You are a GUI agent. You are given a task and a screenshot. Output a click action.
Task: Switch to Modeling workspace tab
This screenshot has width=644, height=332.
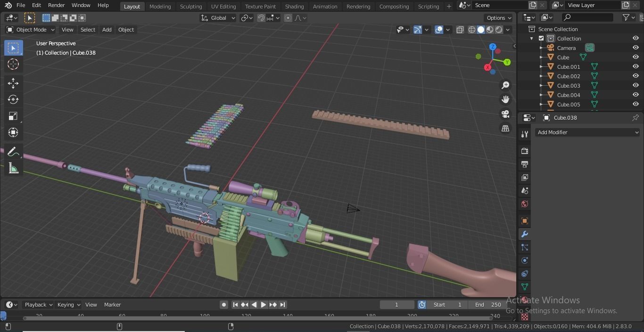(160, 6)
